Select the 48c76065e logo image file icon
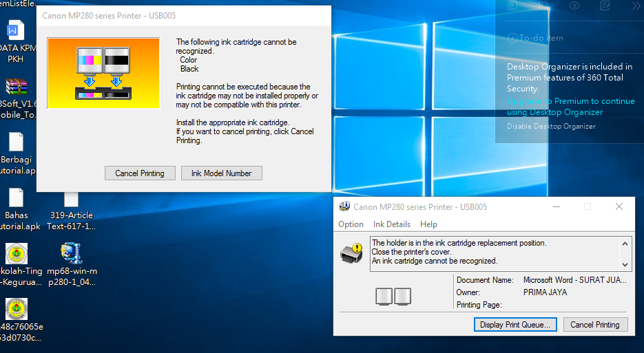The height and width of the screenshot is (353, 644). (x=17, y=309)
